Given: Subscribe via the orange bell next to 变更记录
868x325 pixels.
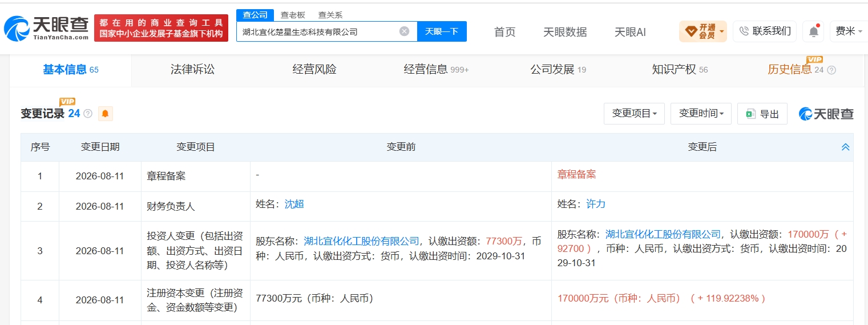Looking at the screenshot, I should click(105, 114).
